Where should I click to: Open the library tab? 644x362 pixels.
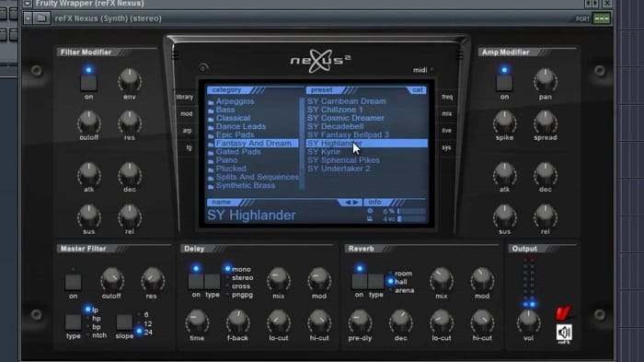[x=185, y=97]
